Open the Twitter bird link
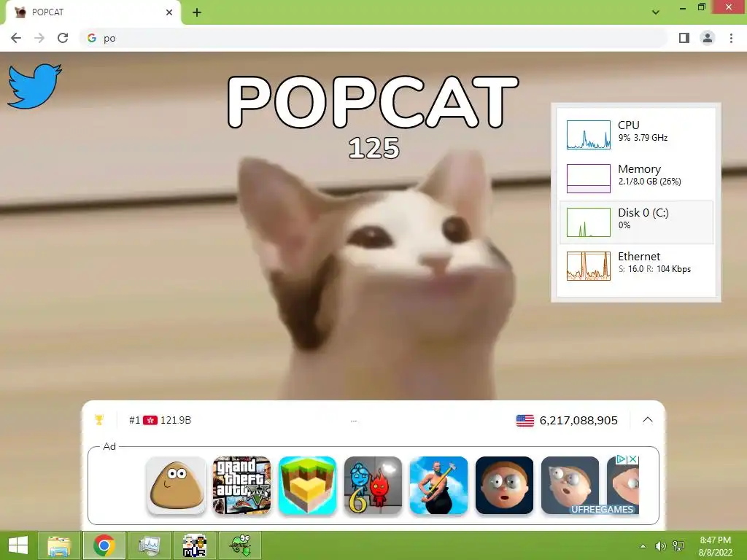The image size is (747, 560). point(34,86)
